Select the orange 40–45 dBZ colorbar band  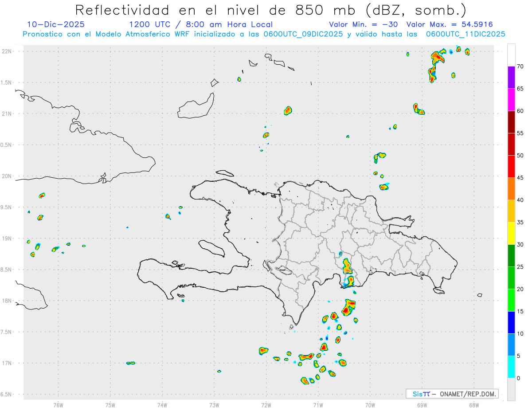click(x=511, y=189)
